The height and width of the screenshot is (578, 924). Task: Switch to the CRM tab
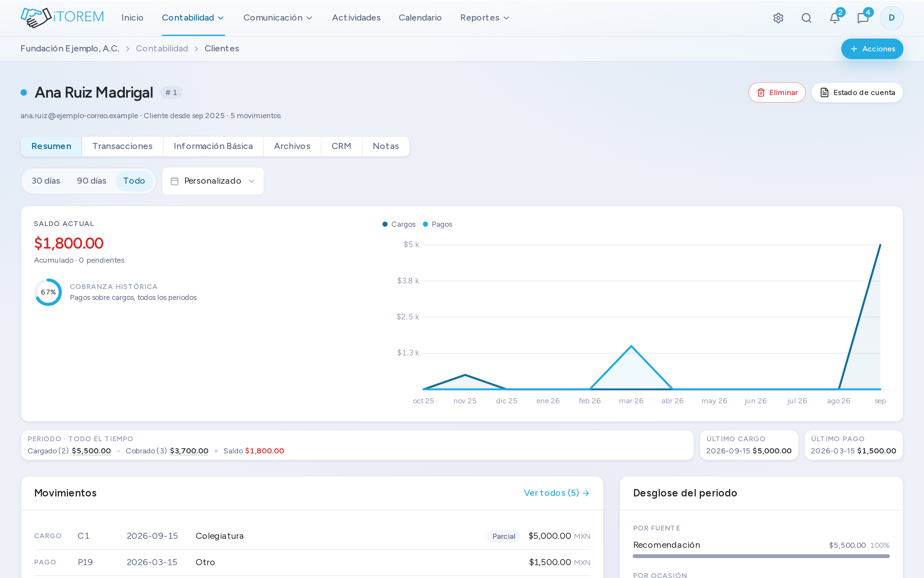pos(341,146)
